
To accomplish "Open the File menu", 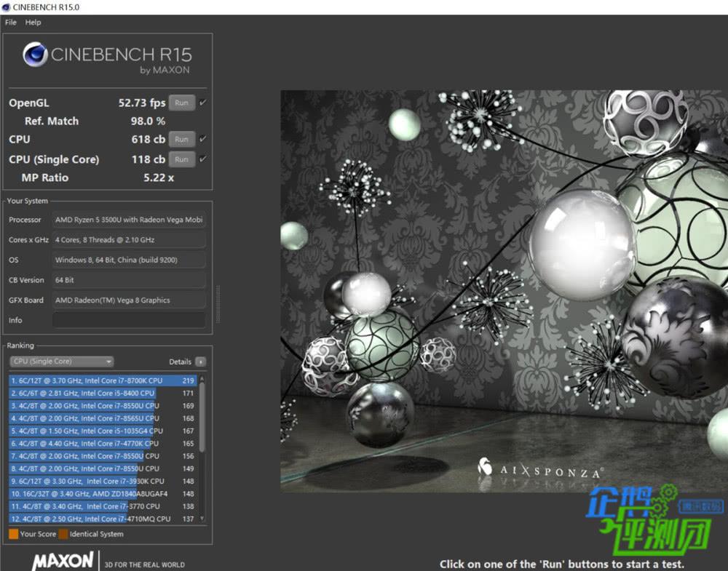I will 11,23.
